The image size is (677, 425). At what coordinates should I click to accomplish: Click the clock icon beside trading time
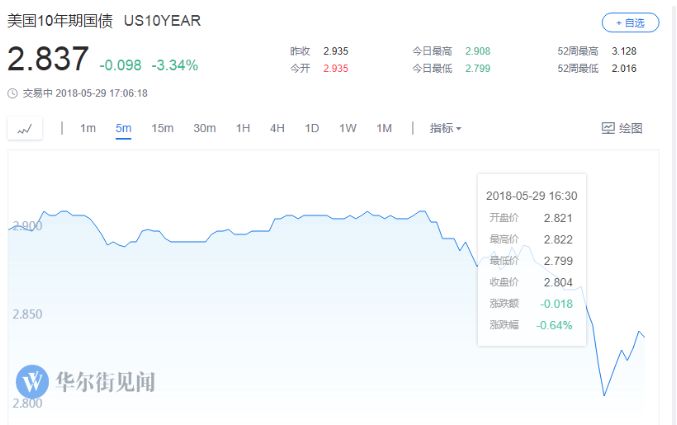12,93
